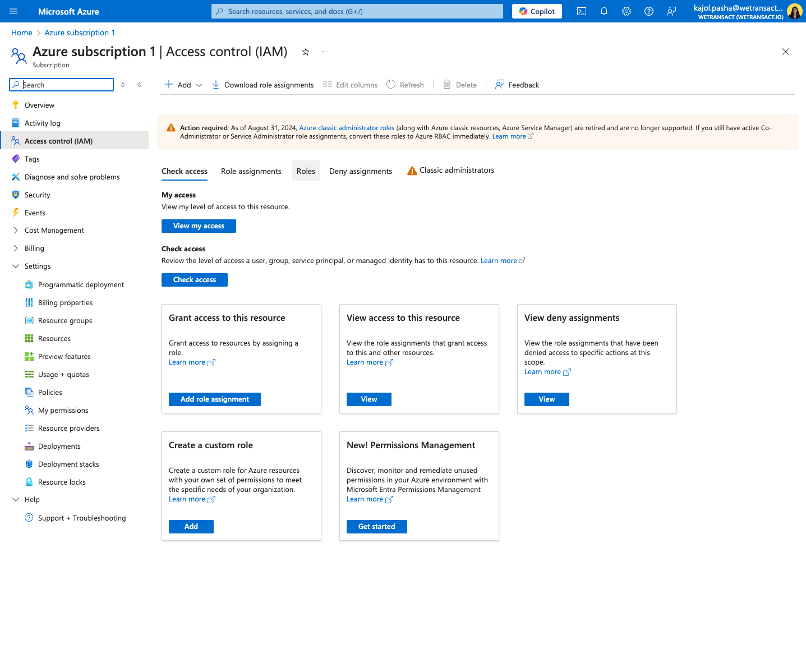Click Diagnose and solve problems wrench icon

16,177
